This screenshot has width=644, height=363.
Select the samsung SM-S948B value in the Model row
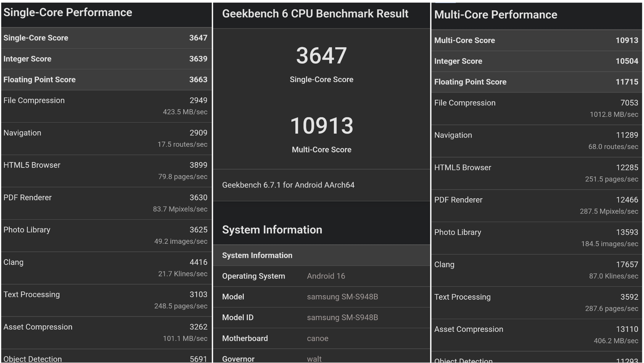point(342,297)
